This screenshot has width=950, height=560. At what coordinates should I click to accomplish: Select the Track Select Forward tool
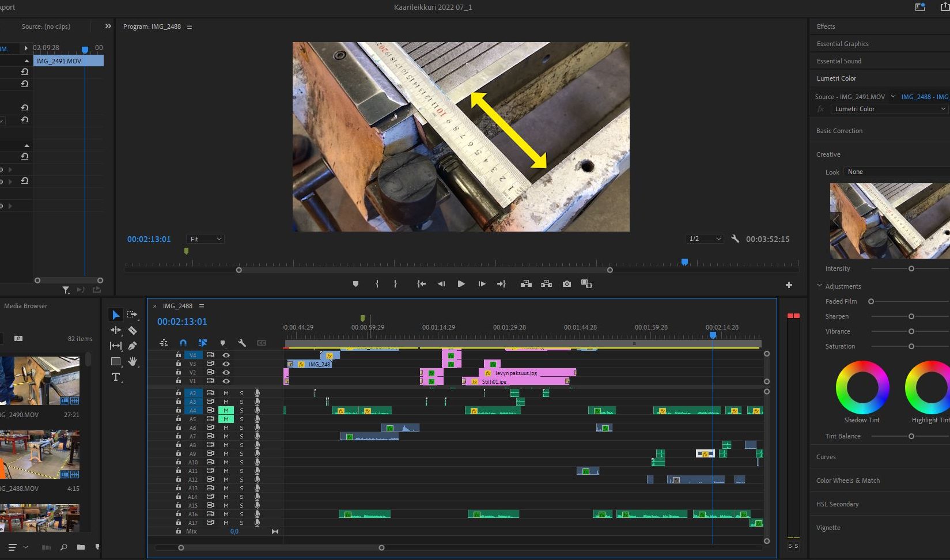[133, 315]
